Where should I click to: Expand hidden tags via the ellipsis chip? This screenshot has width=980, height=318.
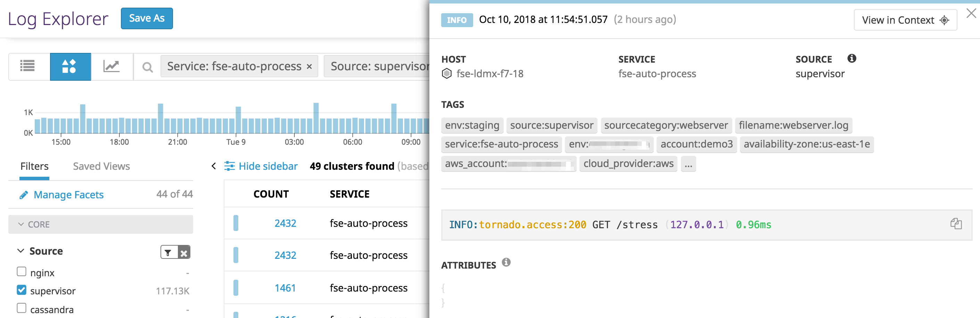tap(688, 164)
